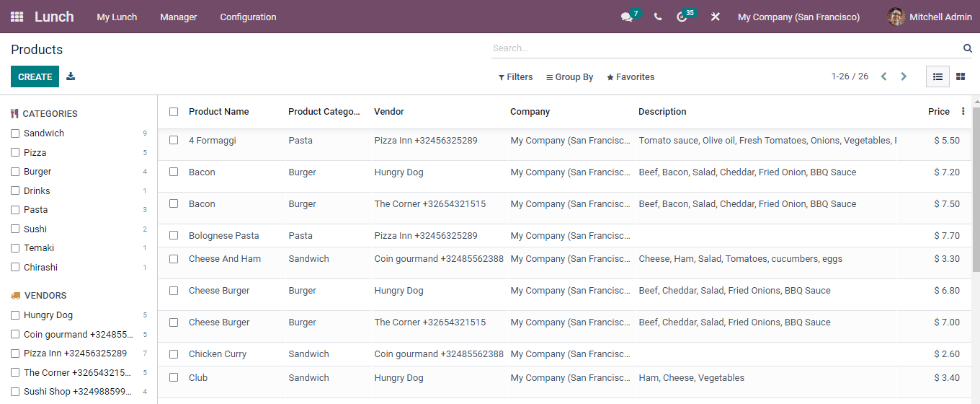980x404 pixels.
Task: Open the Manager menu
Action: tap(178, 17)
